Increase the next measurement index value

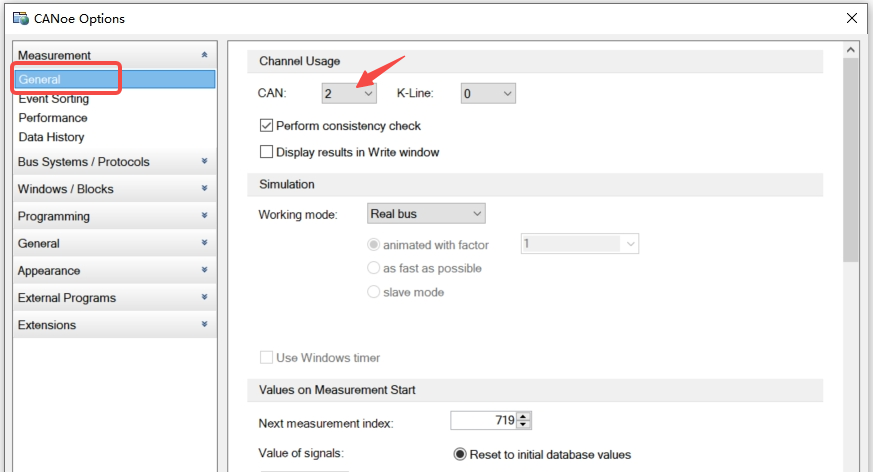pos(523,416)
